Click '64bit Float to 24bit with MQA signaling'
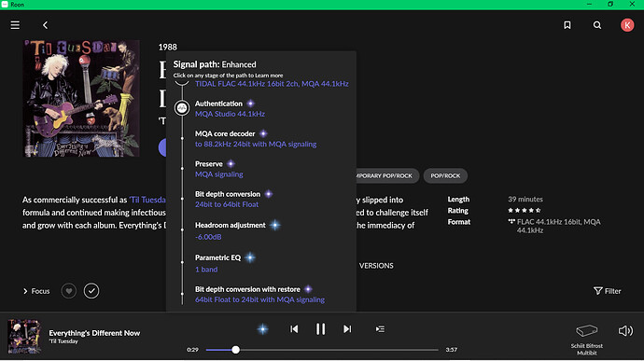The width and height of the screenshot is (644, 361). (260, 299)
